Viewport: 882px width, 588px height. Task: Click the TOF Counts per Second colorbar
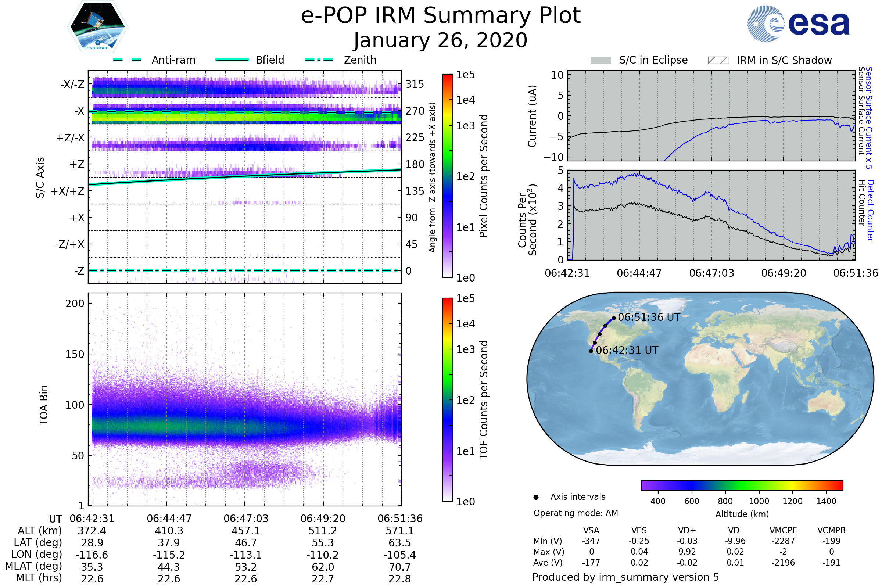click(447, 399)
